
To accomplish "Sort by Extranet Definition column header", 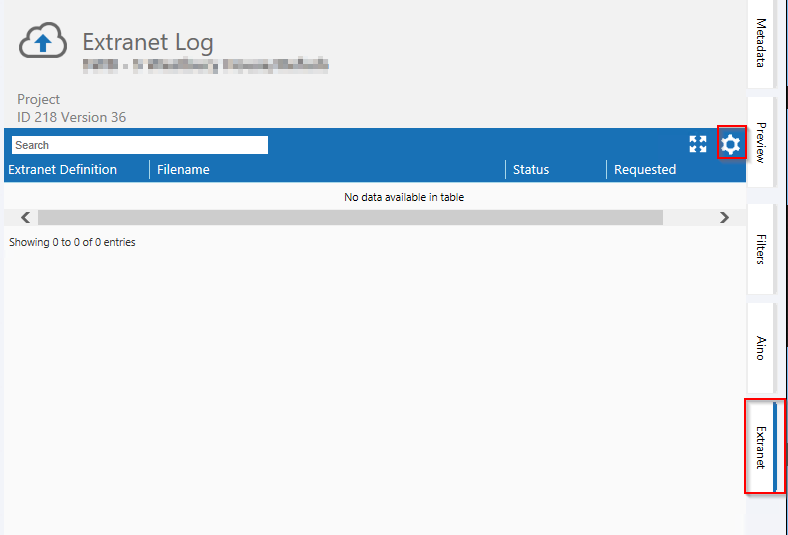I will [x=63, y=169].
